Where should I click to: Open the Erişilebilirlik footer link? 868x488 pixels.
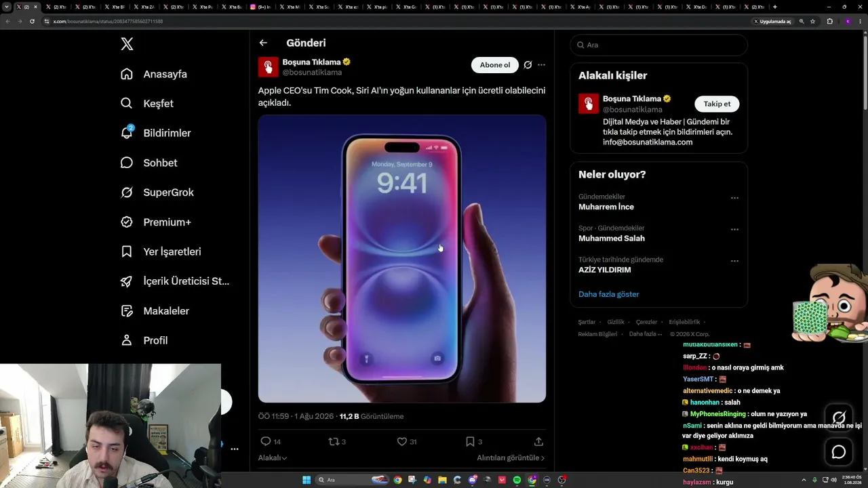[x=684, y=322]
